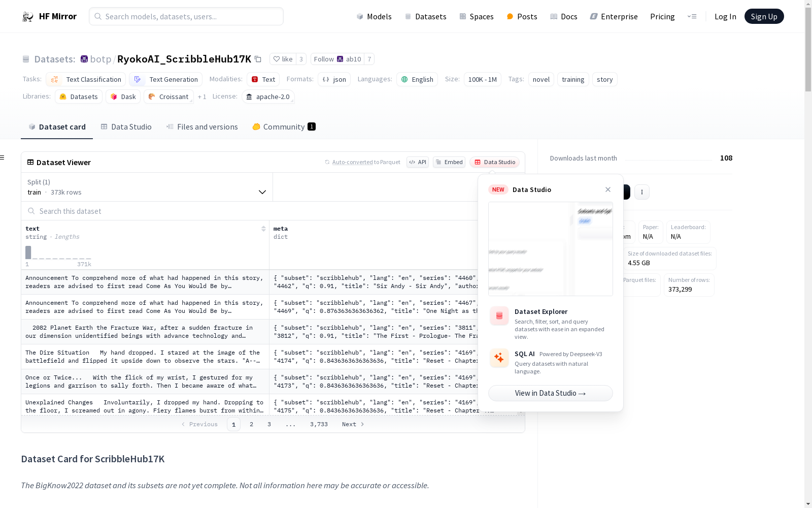Click View in Data Studio button
Viewport: 812px width, 508px height.
[x=551, y=393]
